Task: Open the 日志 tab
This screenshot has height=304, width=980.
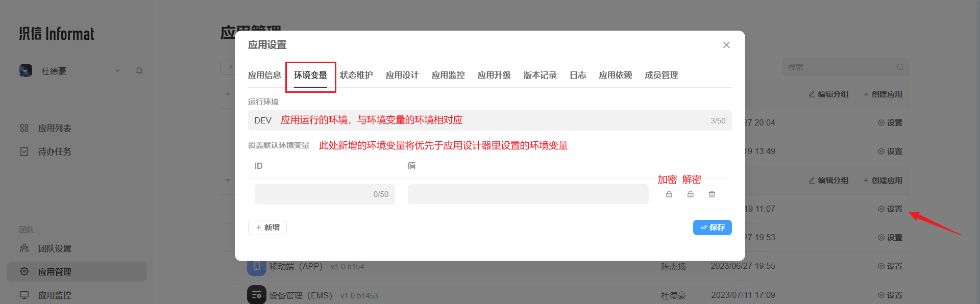Action: coord(577,75)
